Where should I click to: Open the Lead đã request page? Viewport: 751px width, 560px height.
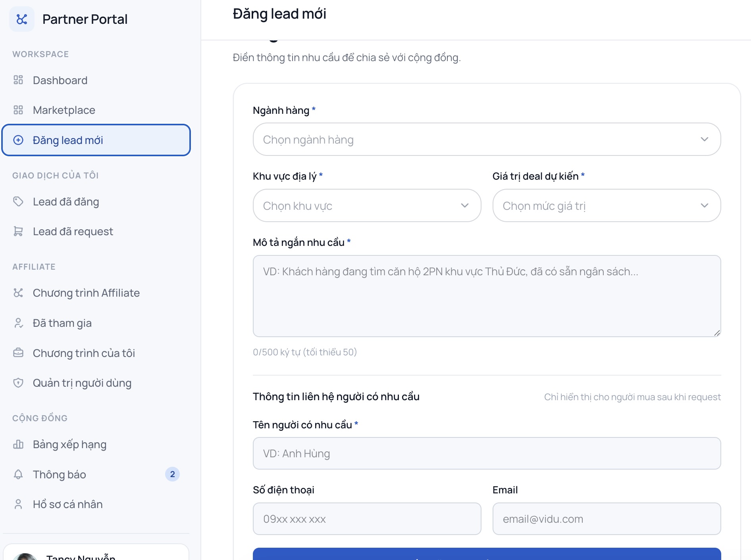click(96, 231)
